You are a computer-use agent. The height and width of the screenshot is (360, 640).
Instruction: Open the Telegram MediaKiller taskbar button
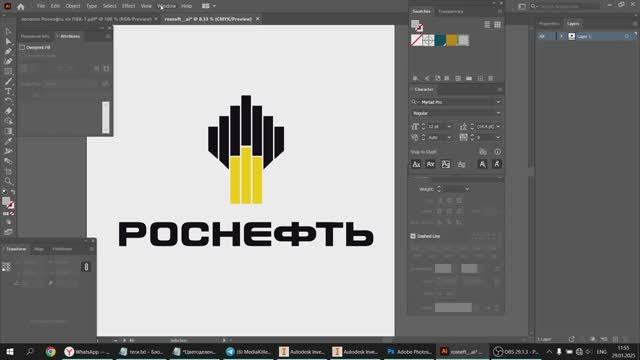coord(248,351)
